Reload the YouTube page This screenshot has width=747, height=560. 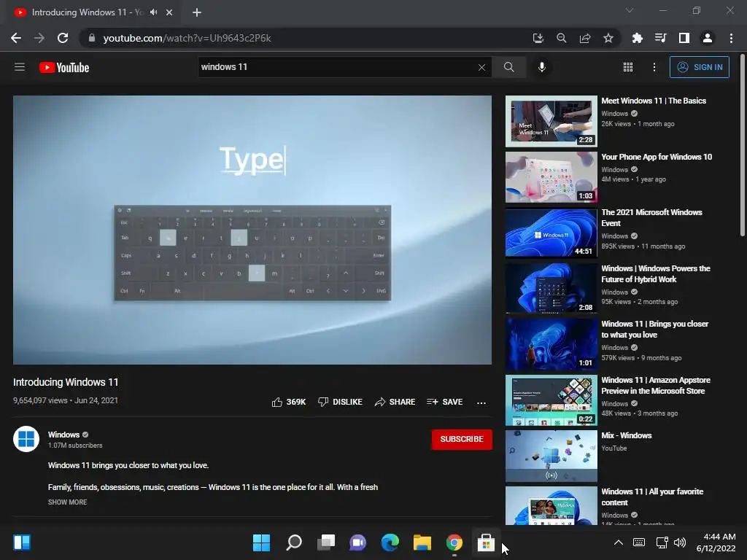pos(63,38)
